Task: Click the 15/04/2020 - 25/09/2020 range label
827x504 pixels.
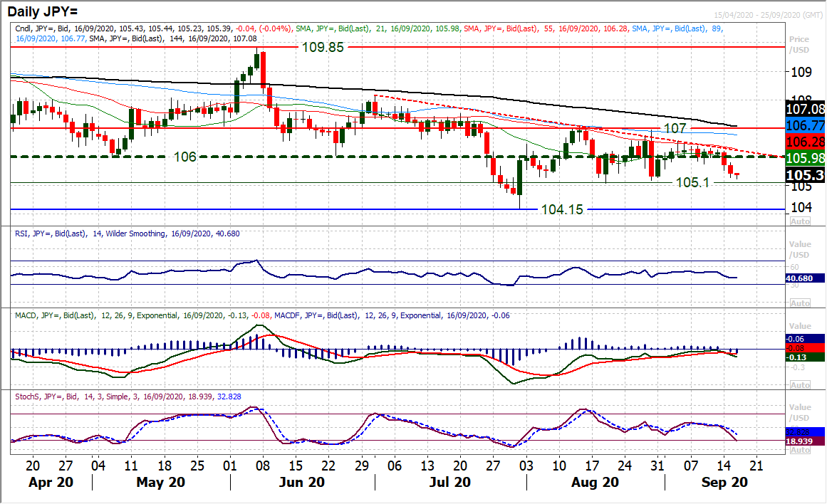Action: pyautogui.click(x=769, y=13)
